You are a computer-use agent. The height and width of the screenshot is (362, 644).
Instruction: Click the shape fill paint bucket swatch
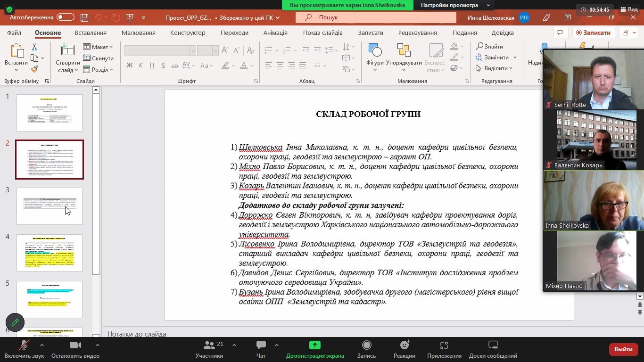coord(454,47)
